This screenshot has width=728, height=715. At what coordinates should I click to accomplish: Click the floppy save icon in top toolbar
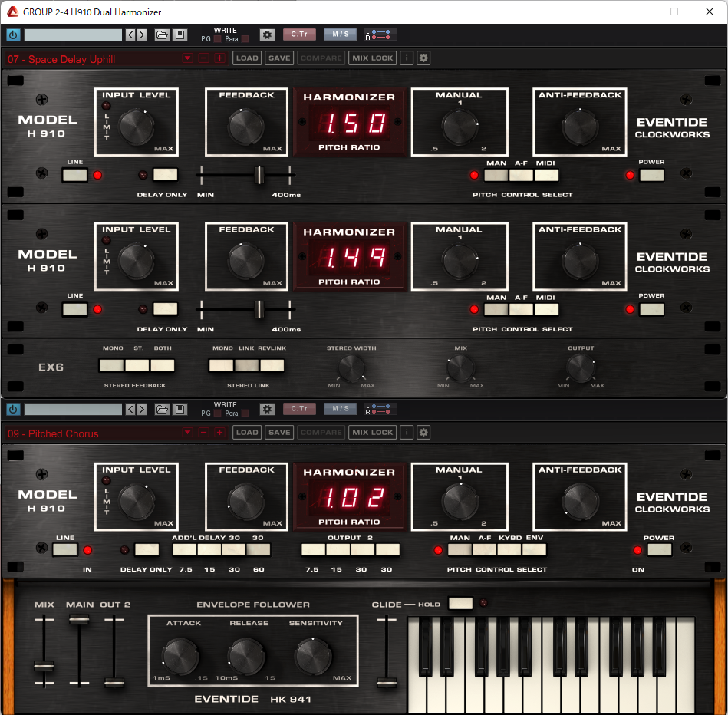[180, 35]
